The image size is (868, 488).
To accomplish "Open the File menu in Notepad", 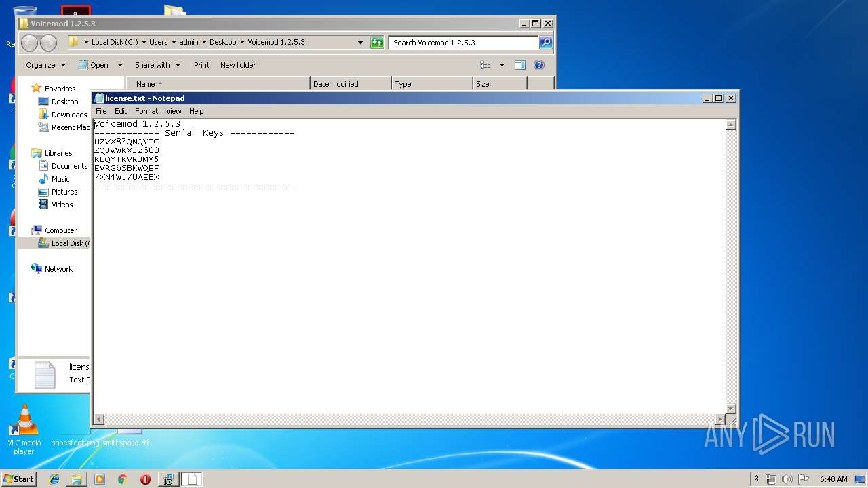I will (x=101, y=111).
